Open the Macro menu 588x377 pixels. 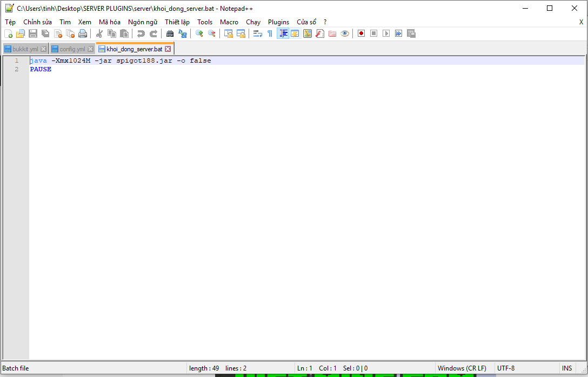[x=229, y=22]
